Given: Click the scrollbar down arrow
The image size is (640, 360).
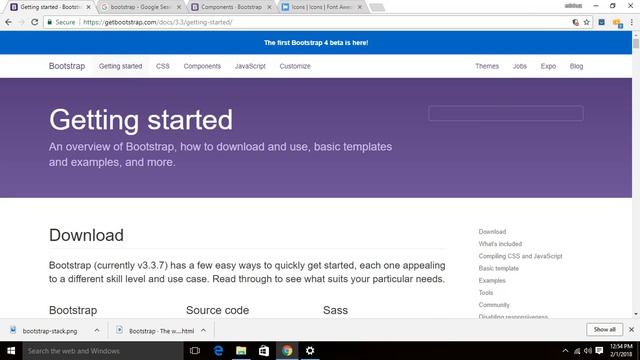Looking at the screenshot, I should coord(636,314).
